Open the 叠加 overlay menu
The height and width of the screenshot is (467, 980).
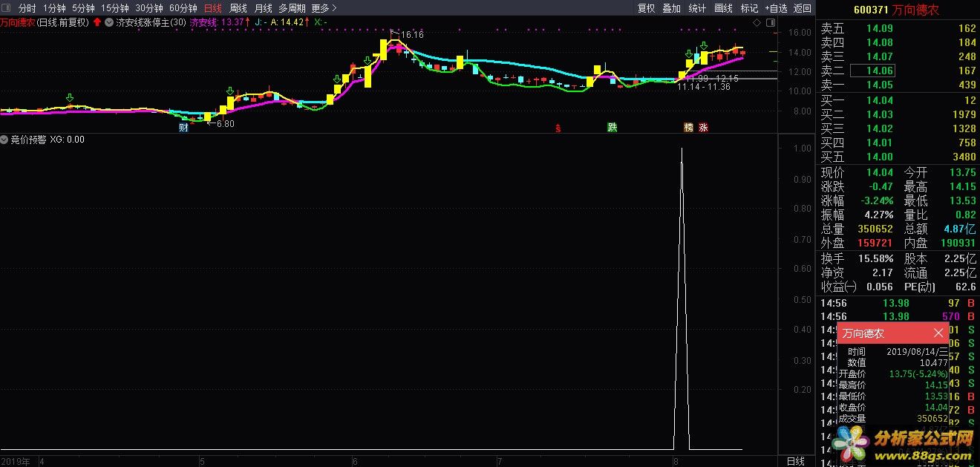(x=671, y=8)
